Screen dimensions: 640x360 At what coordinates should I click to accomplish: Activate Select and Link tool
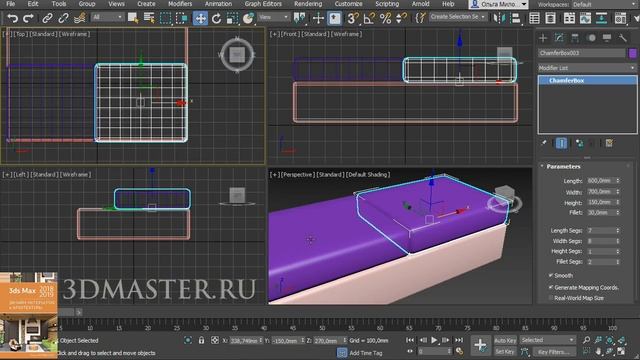click(x=47, y=18)
